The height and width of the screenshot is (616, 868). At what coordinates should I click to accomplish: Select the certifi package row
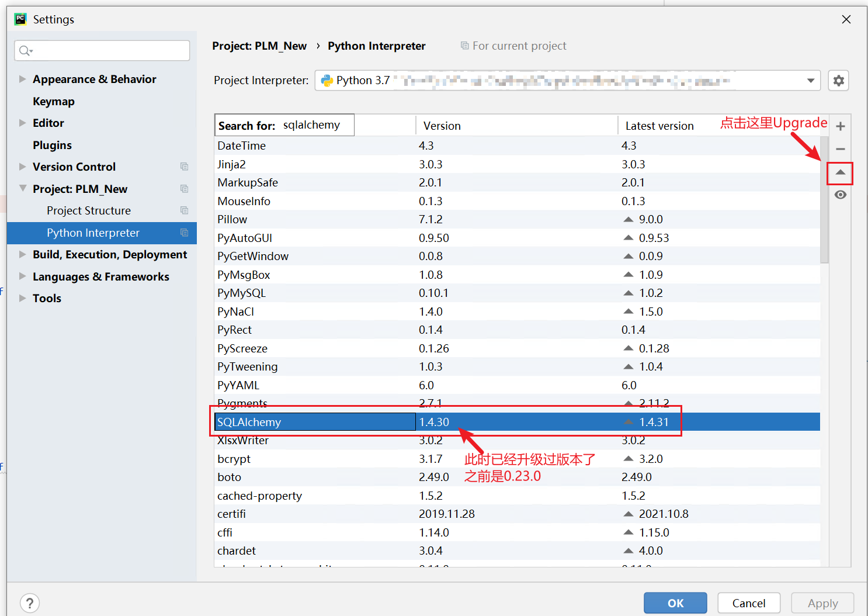(x=517, y=514)
